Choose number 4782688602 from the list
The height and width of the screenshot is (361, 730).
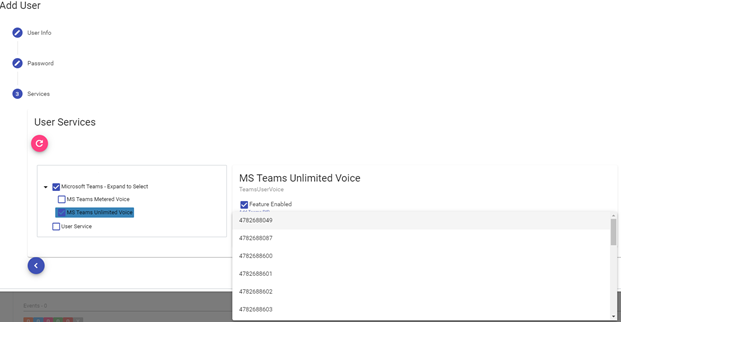[421, 292]
